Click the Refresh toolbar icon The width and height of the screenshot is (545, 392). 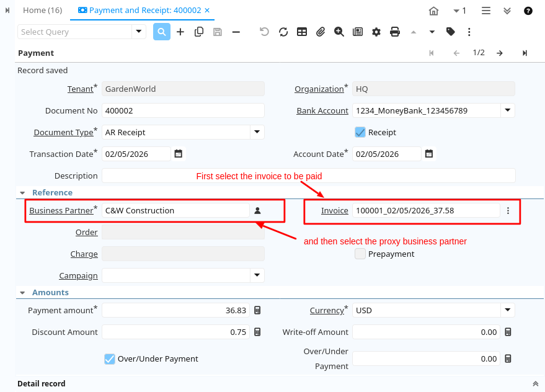click(283, 32)
